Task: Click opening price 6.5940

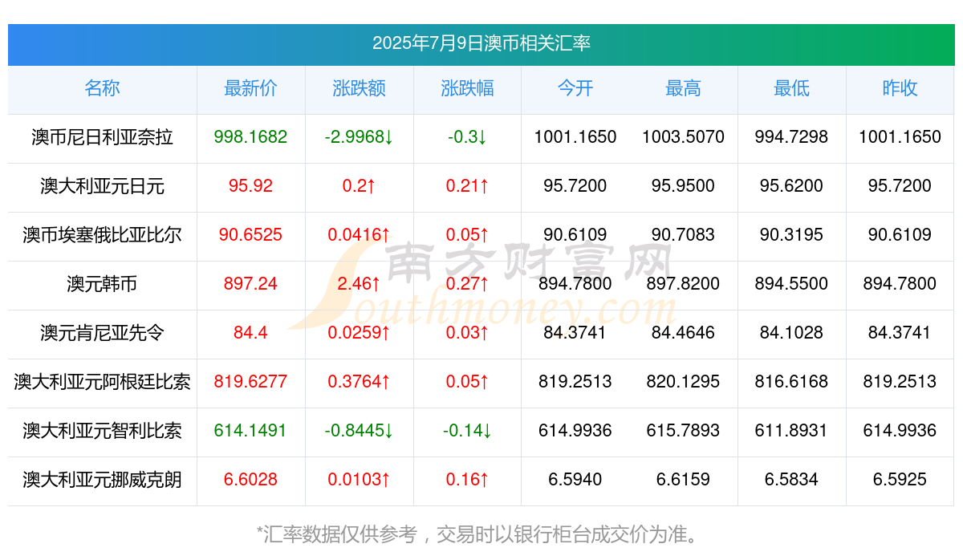Action: tap(575, 480)
